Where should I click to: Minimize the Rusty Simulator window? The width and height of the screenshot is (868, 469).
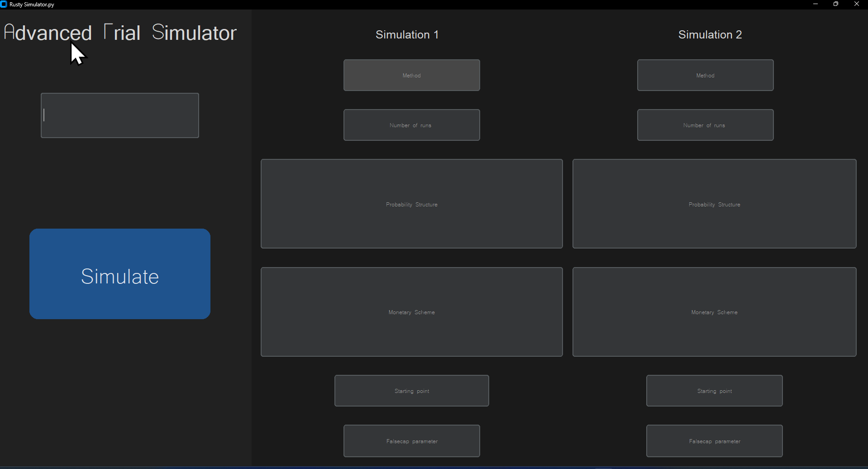tap(816, 4)
